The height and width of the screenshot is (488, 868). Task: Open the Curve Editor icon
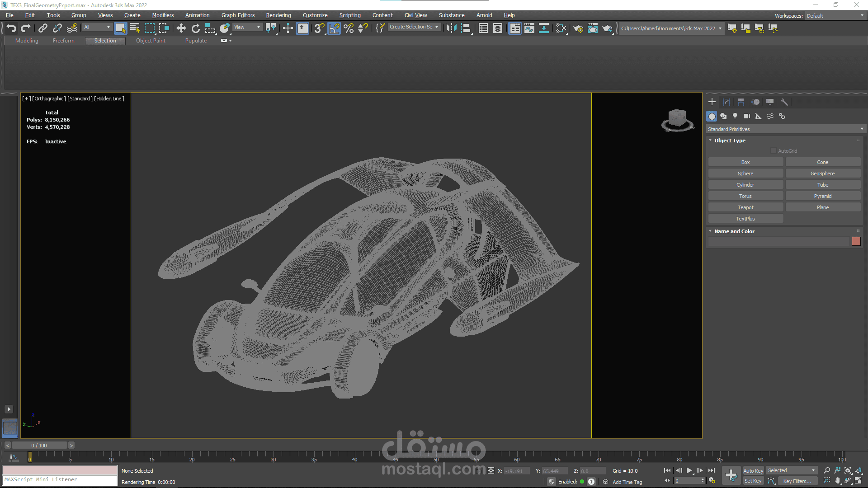pos(529,28)
